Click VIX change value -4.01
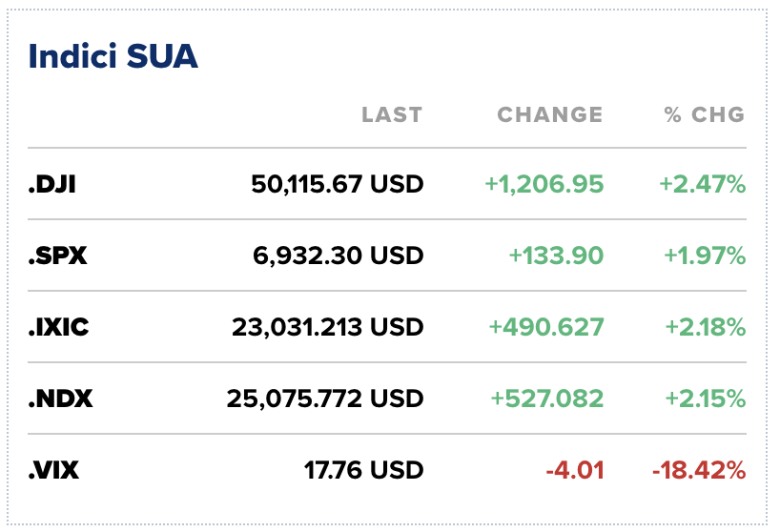Viewport: 780px width, 532px height. pos(575,470)
